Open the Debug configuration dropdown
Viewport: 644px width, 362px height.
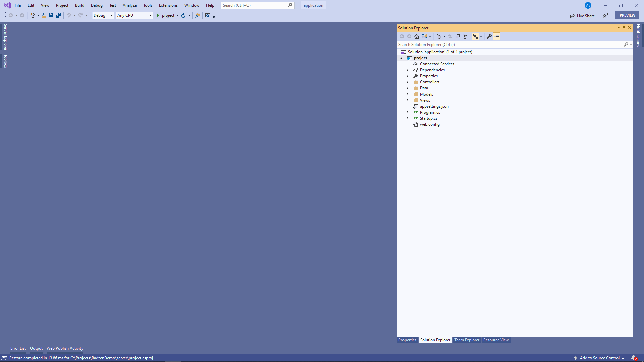tap(103, 15)
